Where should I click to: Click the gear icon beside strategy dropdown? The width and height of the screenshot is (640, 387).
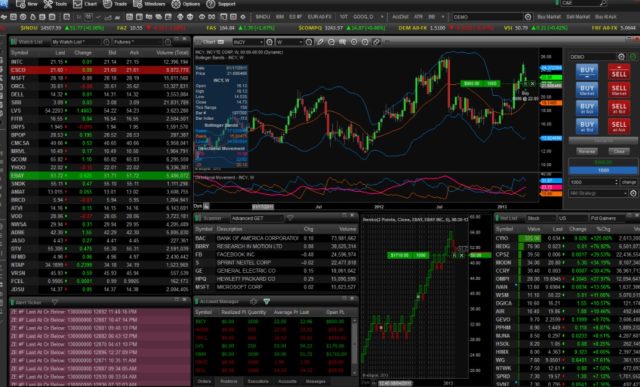coord(633,193)
